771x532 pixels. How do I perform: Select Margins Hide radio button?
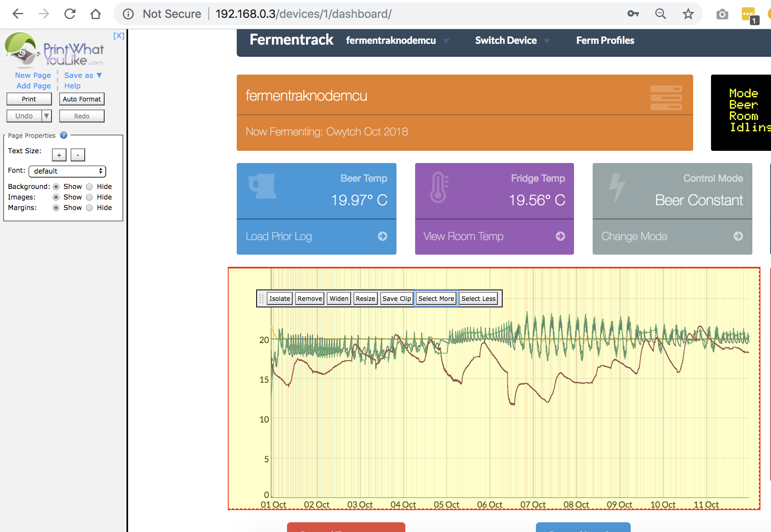(x=89, y=208)
